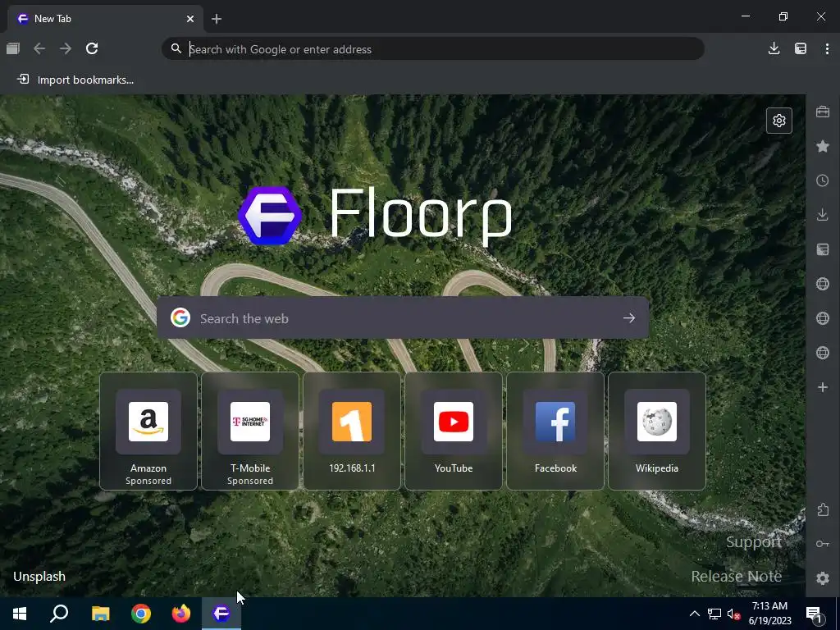Close the New Tab tab

tap(190, 19)
